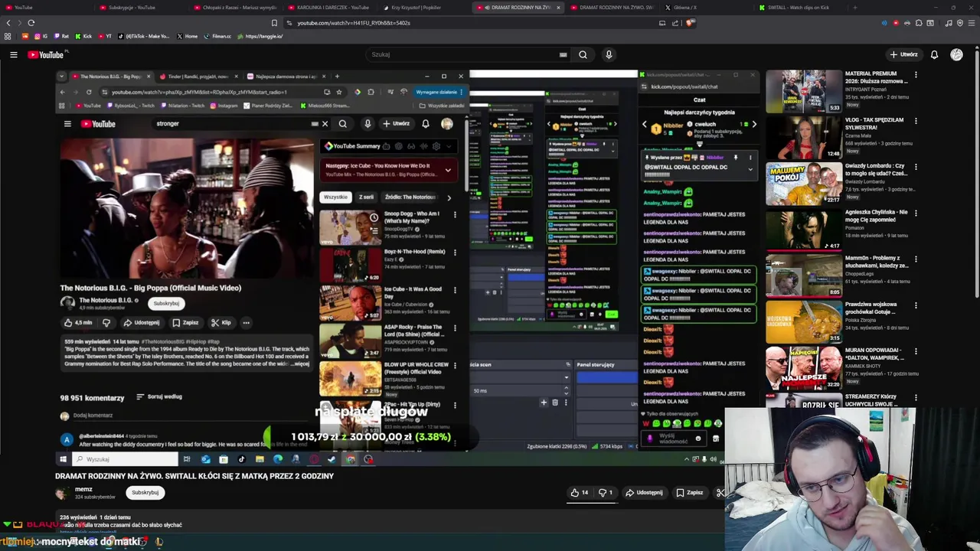Select the Wszystkie filter chip
This screenshot has height=551, width=980.
pos(335,197)
